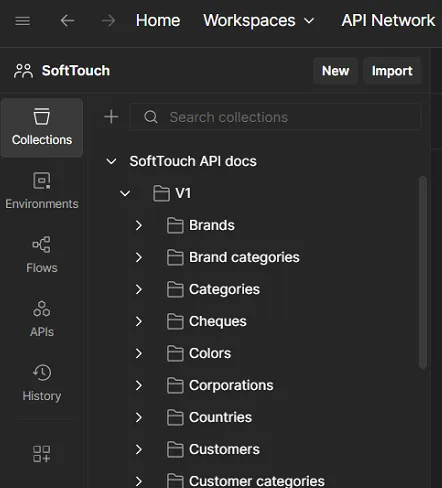
Task: Expand the Cheques folder chevron
Action: click(139, 321)
